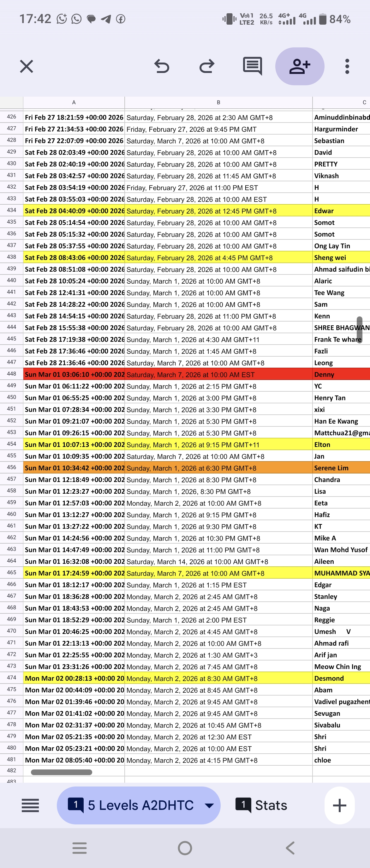Image resolution: width=370 pixels, height=868 pixels.
Task: Select the yellow cell Desmond
Action: [x=341, y=678]
